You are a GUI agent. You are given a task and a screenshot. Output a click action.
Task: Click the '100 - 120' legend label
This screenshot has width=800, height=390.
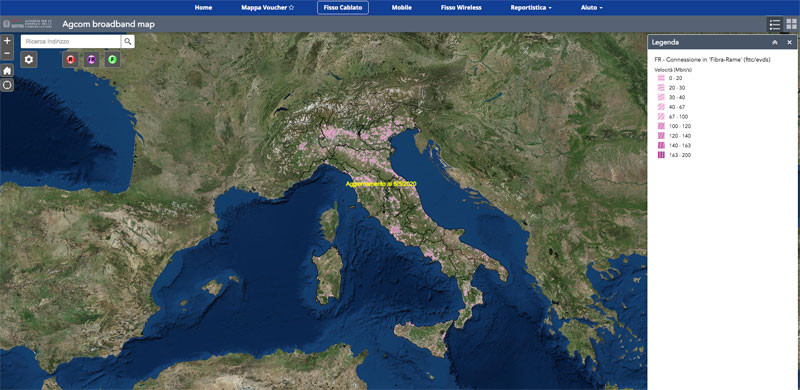point(679,126)
